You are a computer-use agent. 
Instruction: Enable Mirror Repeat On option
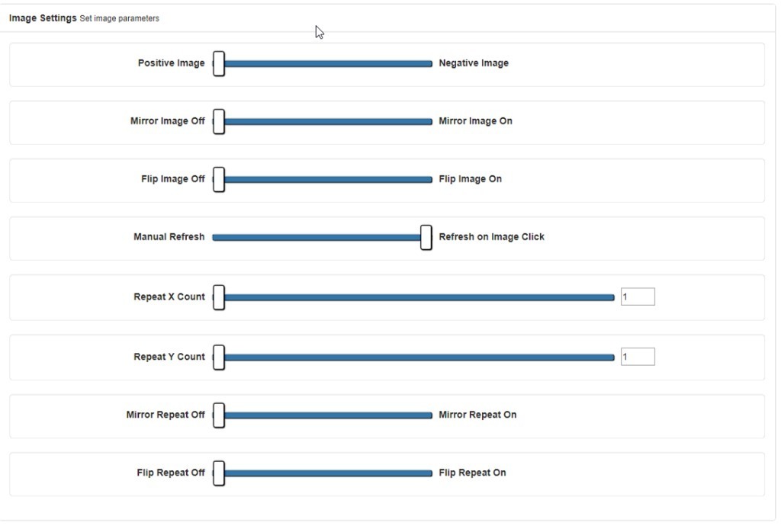[477, 415]
